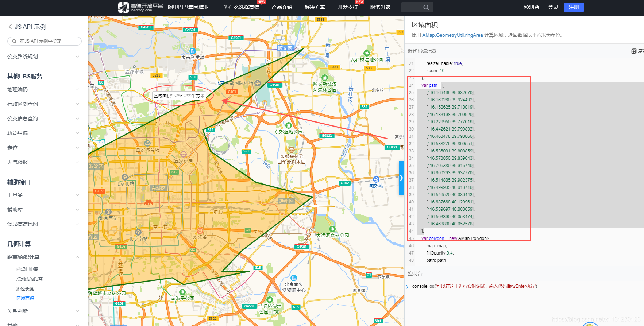Collapse the 距离/面积计算 section
The height and width of the screenshot is (326, 644).
pos(44,257)
